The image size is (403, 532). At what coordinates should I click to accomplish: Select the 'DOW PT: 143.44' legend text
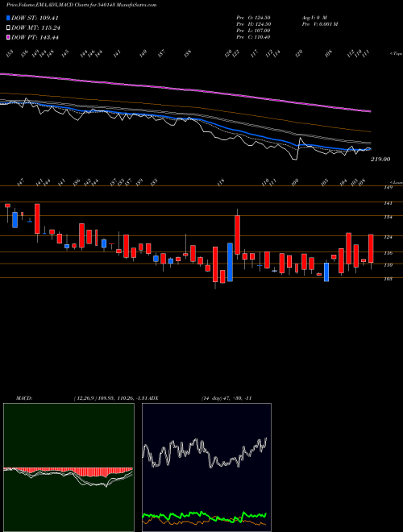35,37
